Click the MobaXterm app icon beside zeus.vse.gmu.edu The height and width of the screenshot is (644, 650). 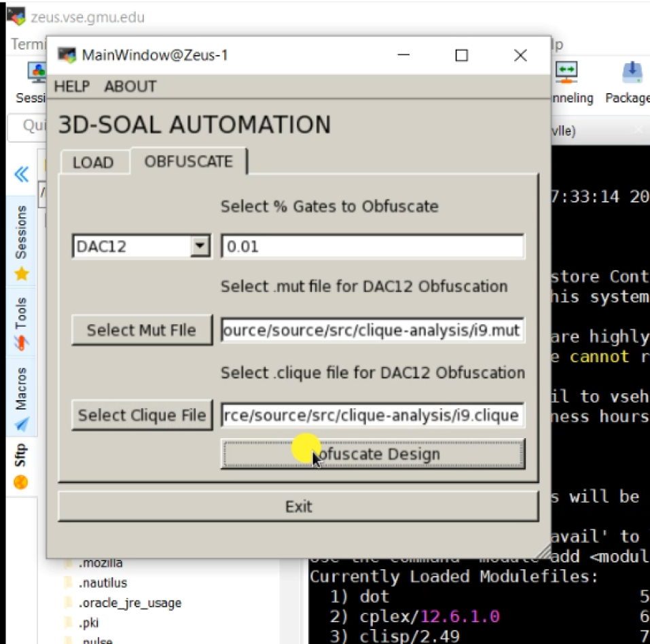pyautogui.click(x=16, y=16)
